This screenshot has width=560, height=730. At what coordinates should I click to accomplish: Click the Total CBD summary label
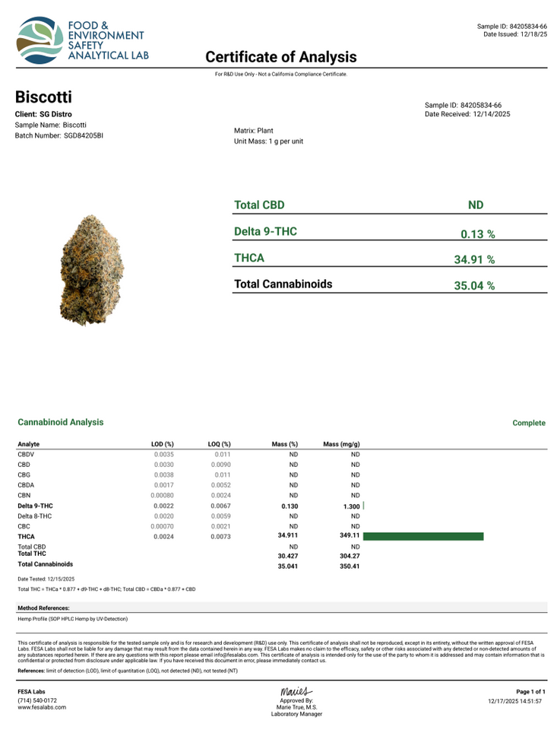pyautogui.click(x=259, y=205)
